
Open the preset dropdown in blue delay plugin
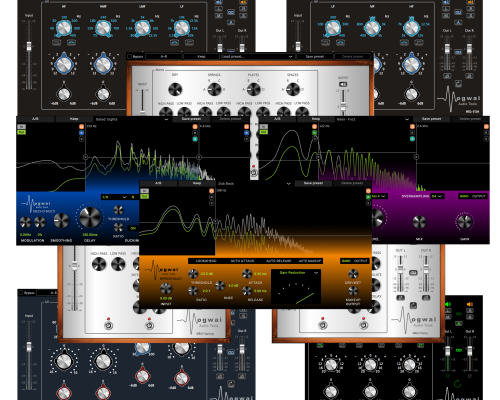point(132,119)
